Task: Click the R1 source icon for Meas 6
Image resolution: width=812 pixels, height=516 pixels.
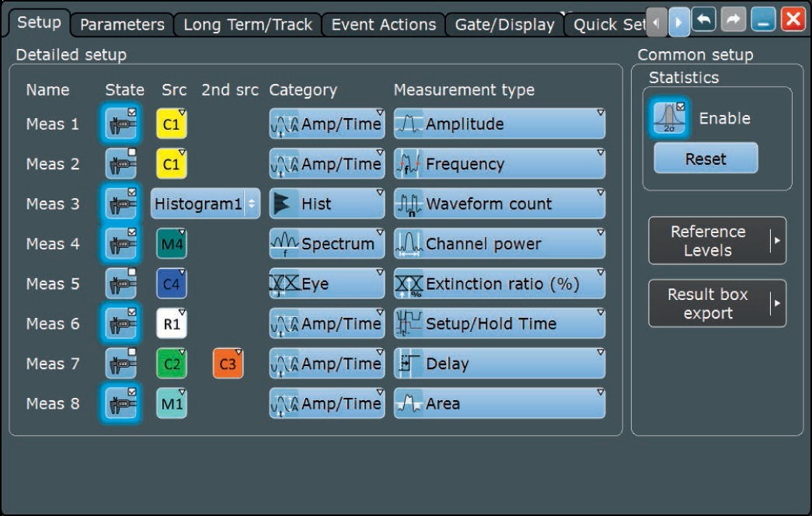Action: (172, 324)
